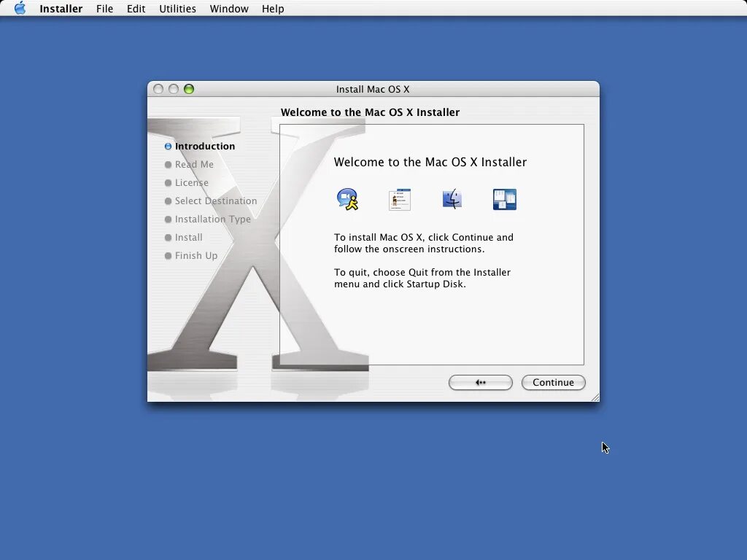Click the blue Introduction step bullet

pyautogui.click(x=169, y=146)
